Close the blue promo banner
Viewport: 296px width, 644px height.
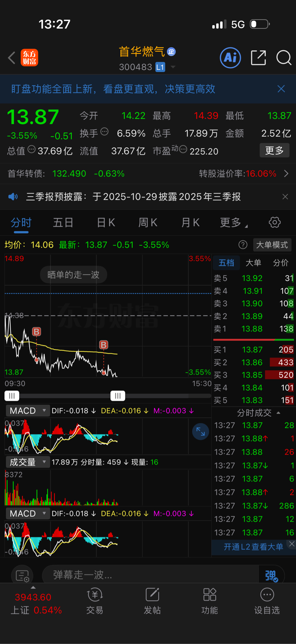[281, 89]
